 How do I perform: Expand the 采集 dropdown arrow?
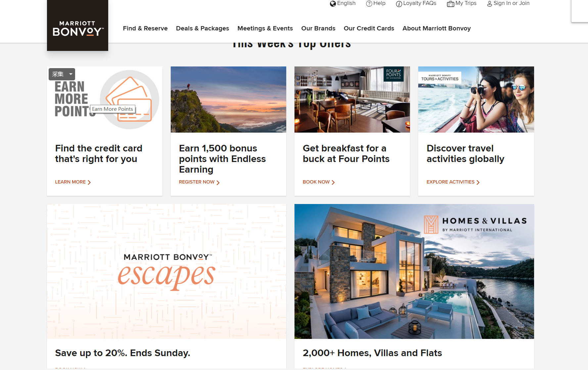(x=70, y=74)
